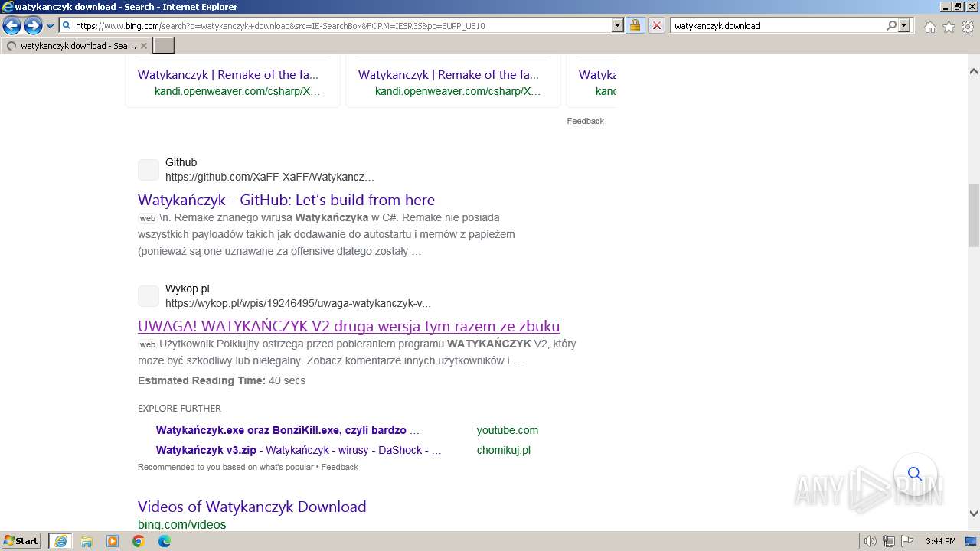980x551 pixels.
Task: Open 'Videos of Watykanczyk Download' heading
Action: coord(252,507)
